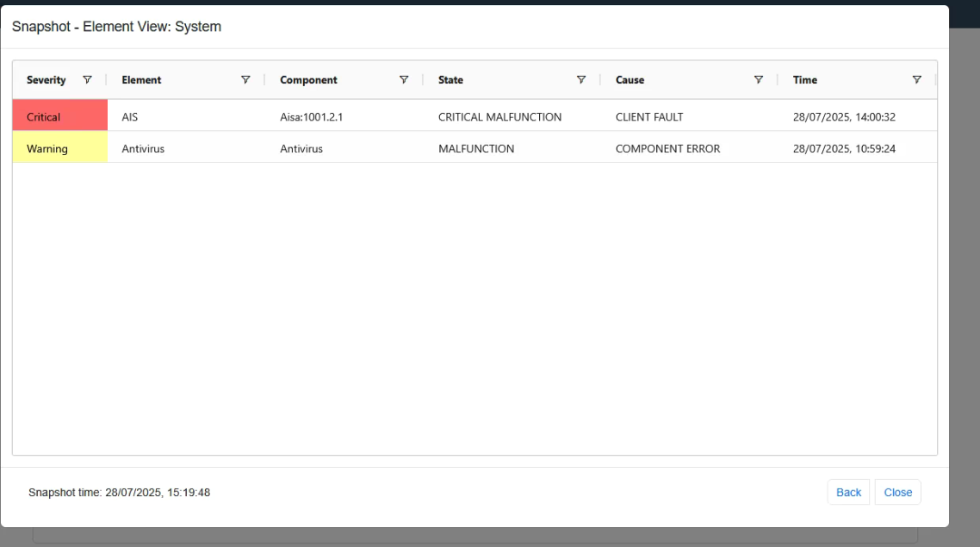The width and height of the screenshot is (980, 547).
Task: Select the yellow Warning severity cell
Action: 60,147
